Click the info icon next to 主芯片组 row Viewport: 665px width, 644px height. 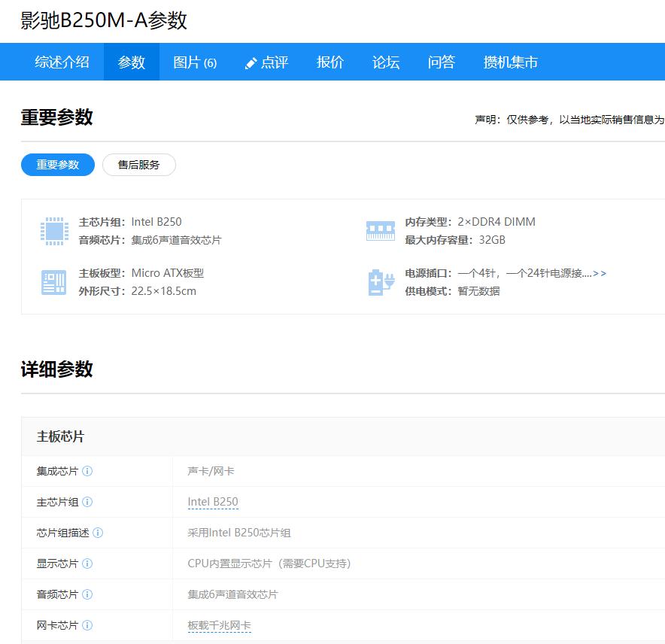87,502
